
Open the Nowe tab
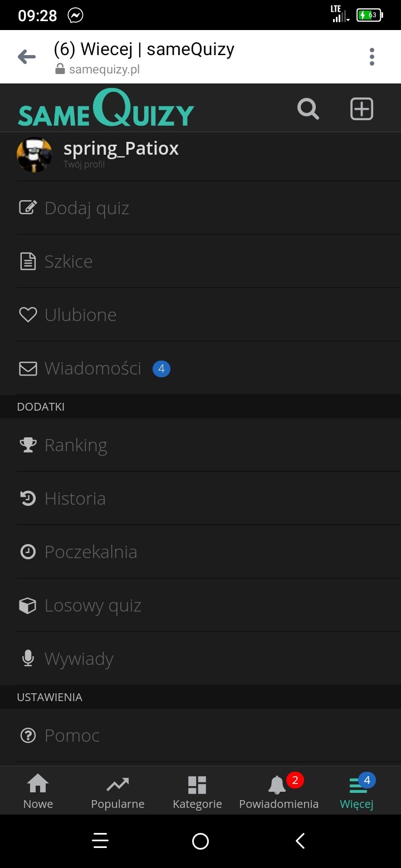[x=38, y=791]
